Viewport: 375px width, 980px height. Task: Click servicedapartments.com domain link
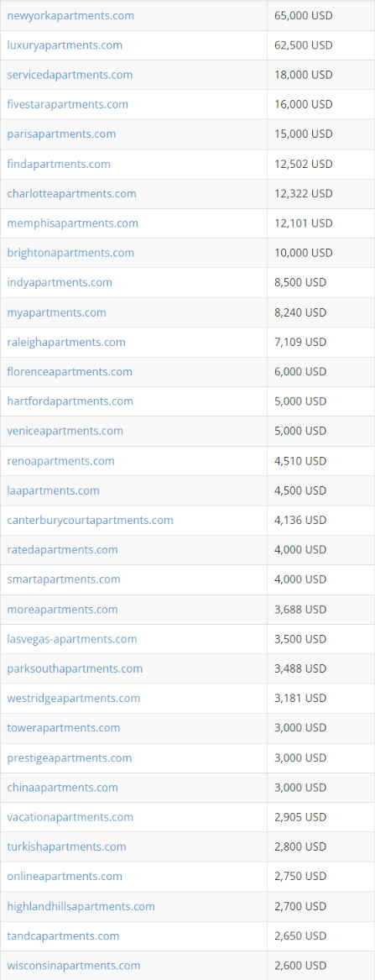click(x=70, y=75)
